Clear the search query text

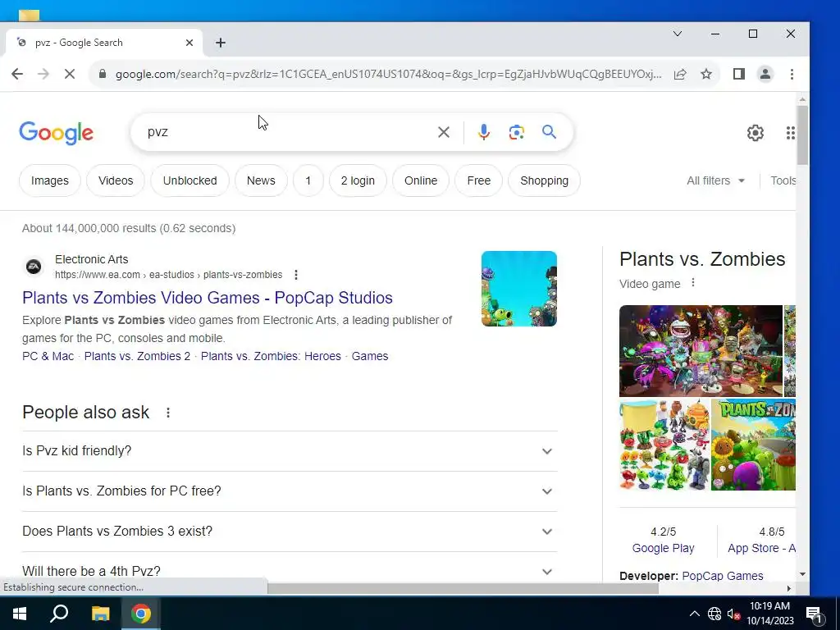click(x=444, y=132)
